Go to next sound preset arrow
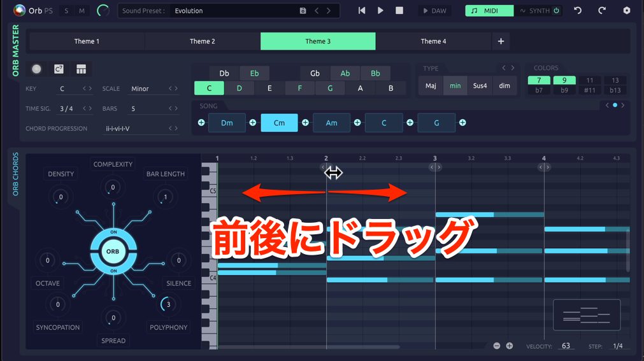 click(x=329, y=11)
